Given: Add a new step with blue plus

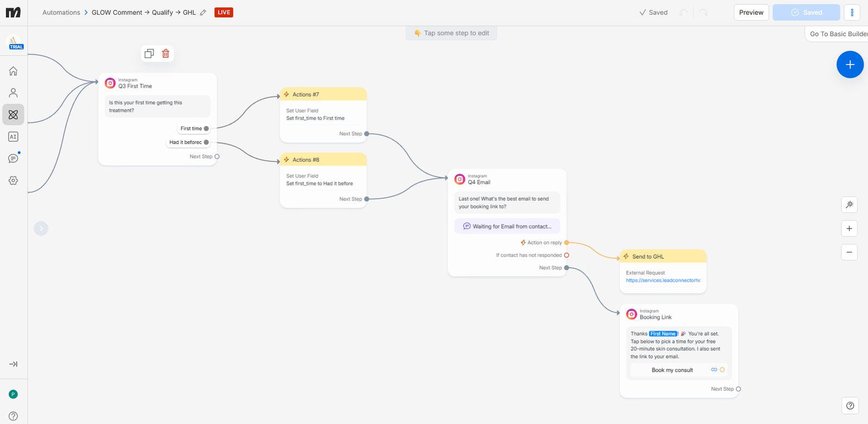Looking at the screenshot, I should pos(850,65).
